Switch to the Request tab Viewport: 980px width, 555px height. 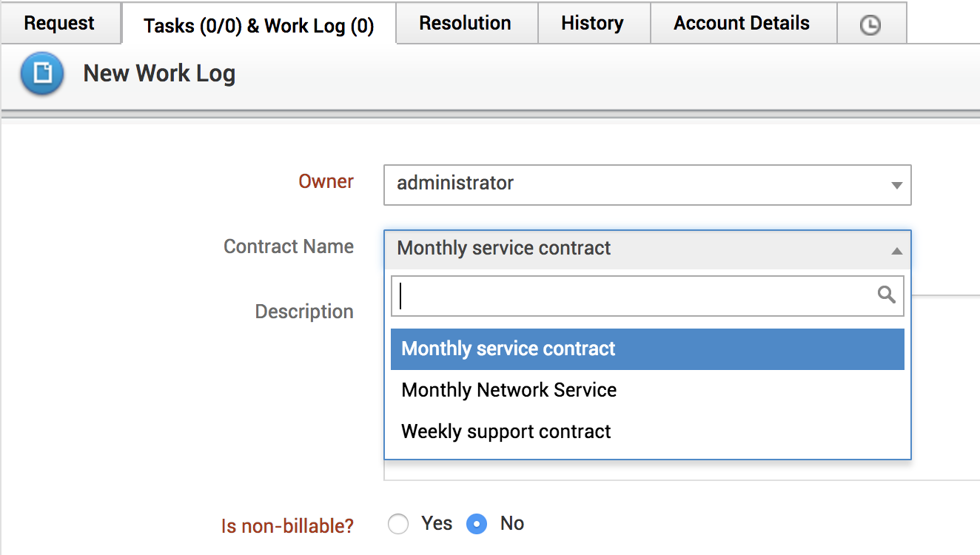pyautogui.click(x=59, y=24)
